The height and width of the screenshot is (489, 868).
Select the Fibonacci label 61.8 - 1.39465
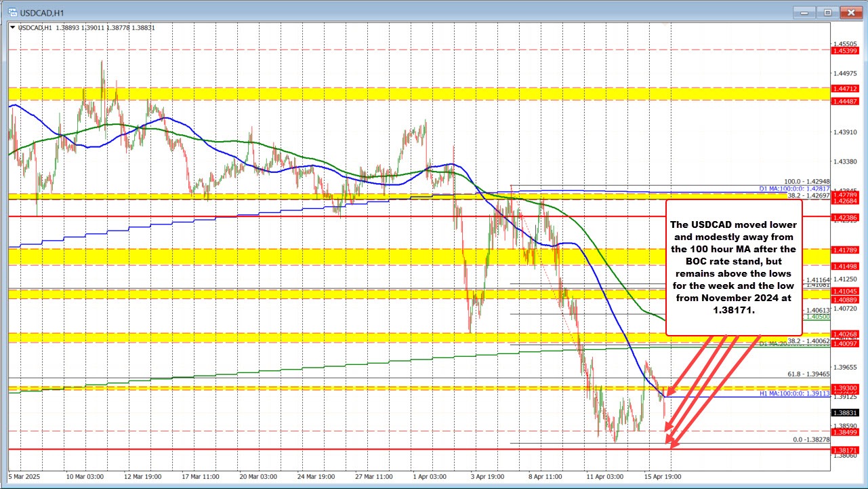808,374
